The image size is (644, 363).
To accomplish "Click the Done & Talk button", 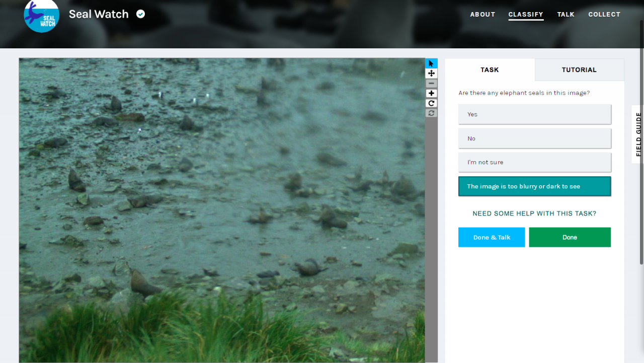I will (x=492, y=237).
